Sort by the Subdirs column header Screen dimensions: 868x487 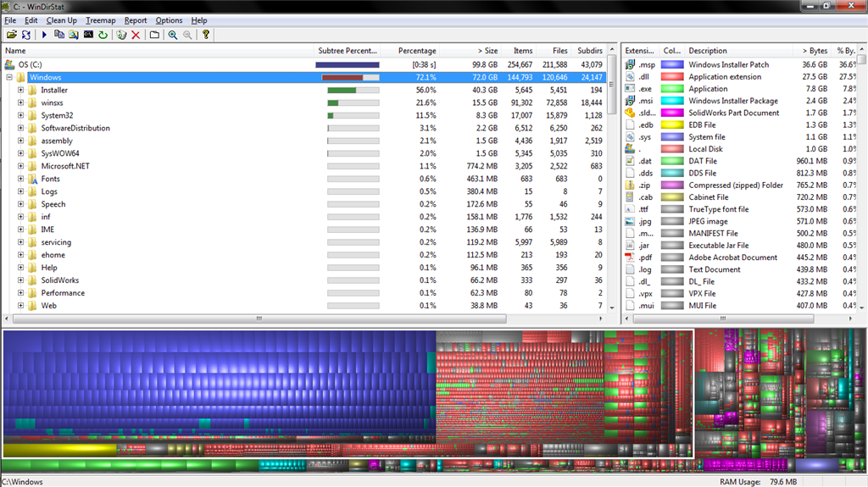pos(588,50)
